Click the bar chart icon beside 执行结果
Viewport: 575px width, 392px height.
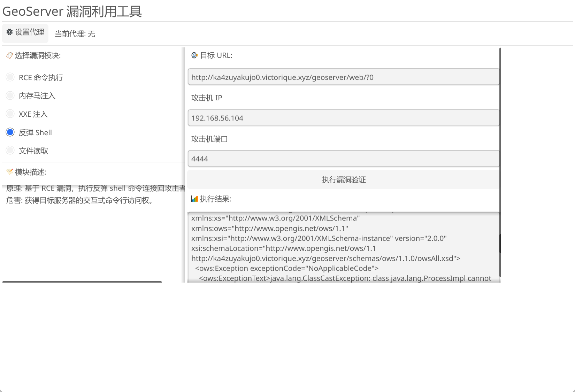point(194,199)
